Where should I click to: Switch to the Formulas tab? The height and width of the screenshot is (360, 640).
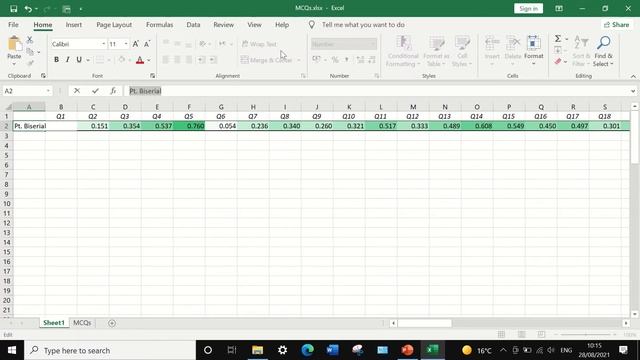click(159, 24)
